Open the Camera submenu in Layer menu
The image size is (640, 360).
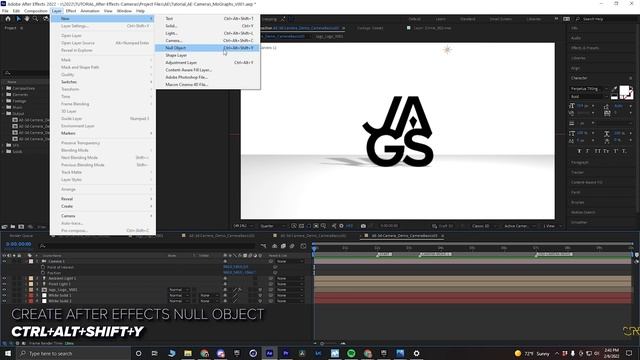click(x=103, y=216)
